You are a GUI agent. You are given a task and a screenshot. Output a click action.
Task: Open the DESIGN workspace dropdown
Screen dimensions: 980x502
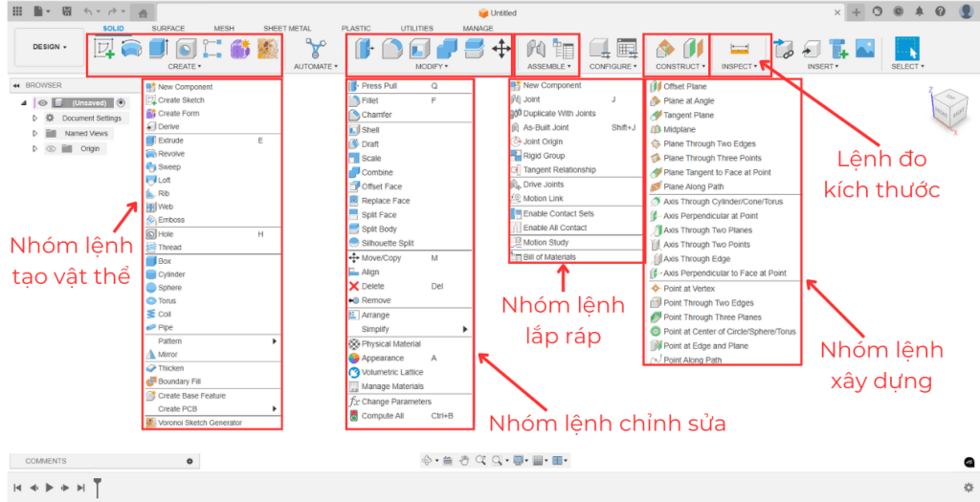tap(50, 47)
